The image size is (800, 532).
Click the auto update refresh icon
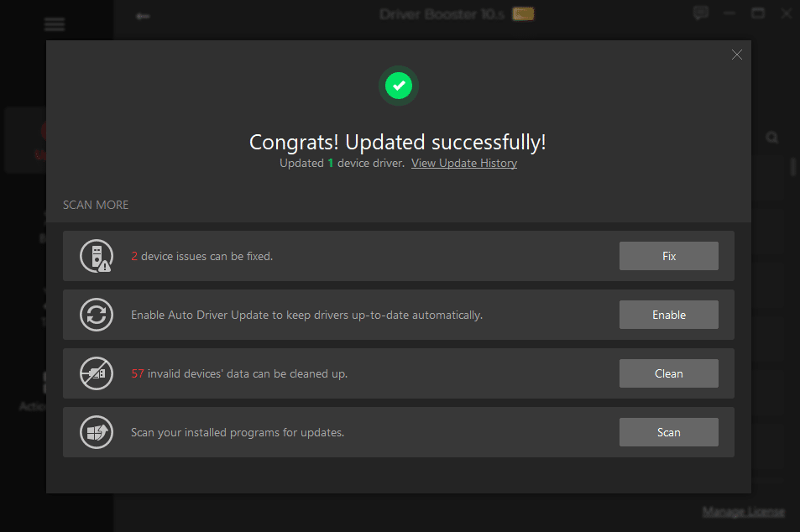[x=97, y=315]
